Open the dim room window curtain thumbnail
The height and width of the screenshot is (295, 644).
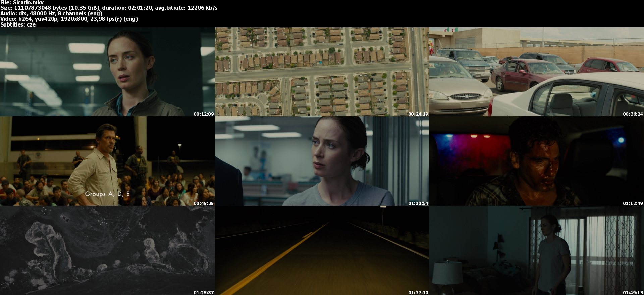(536, 250)
